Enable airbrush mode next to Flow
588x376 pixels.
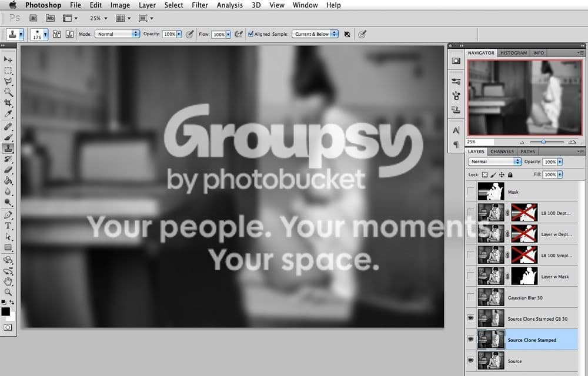point(239,34)
